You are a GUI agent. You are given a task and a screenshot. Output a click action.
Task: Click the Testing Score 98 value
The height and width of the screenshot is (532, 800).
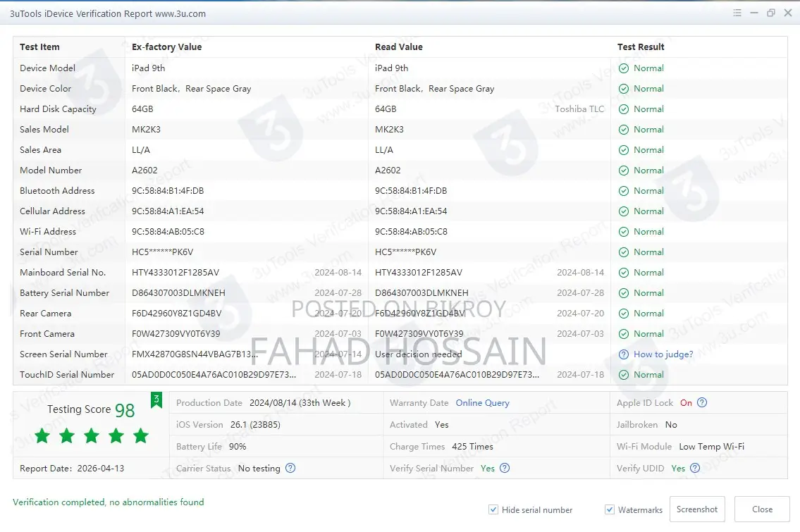(125, 410)
